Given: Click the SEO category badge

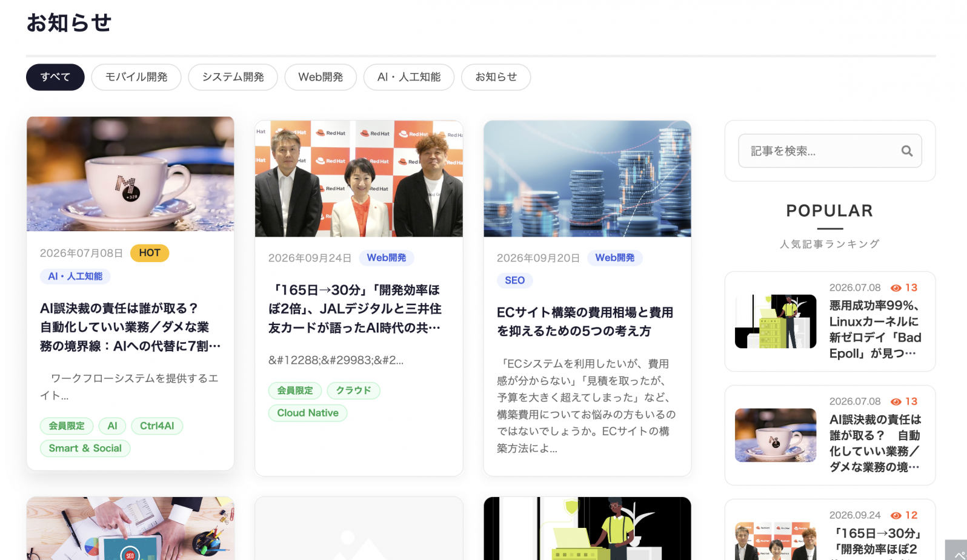Looking at the screenshot, I should pos(514,280).
